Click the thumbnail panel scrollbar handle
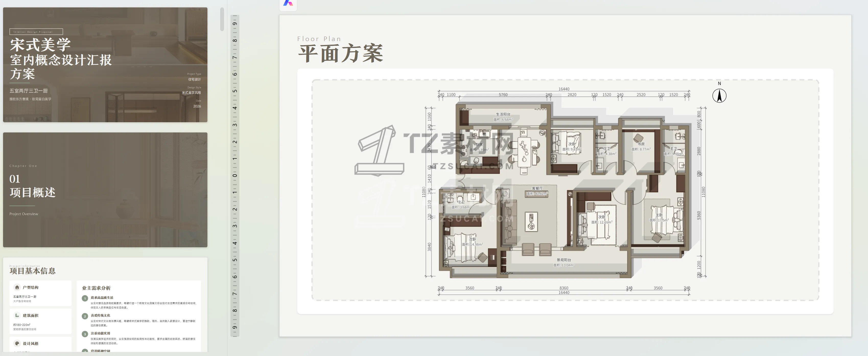 click(222, 19)
